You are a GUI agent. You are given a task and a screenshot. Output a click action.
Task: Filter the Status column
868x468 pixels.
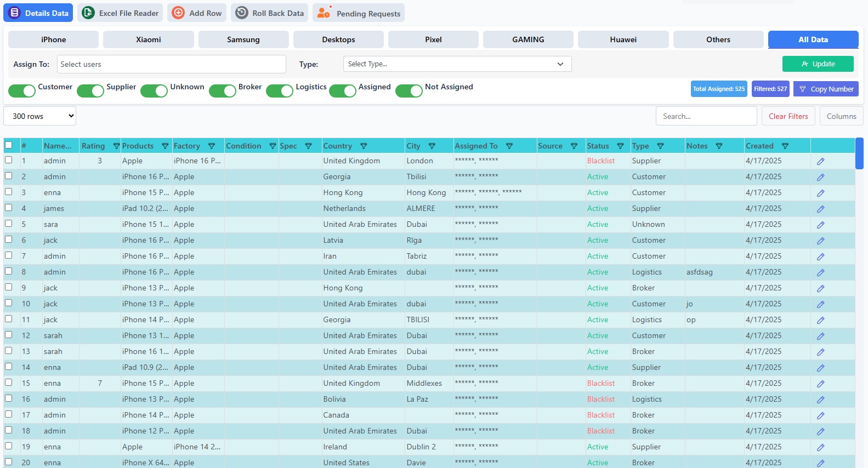click(620, 146)
